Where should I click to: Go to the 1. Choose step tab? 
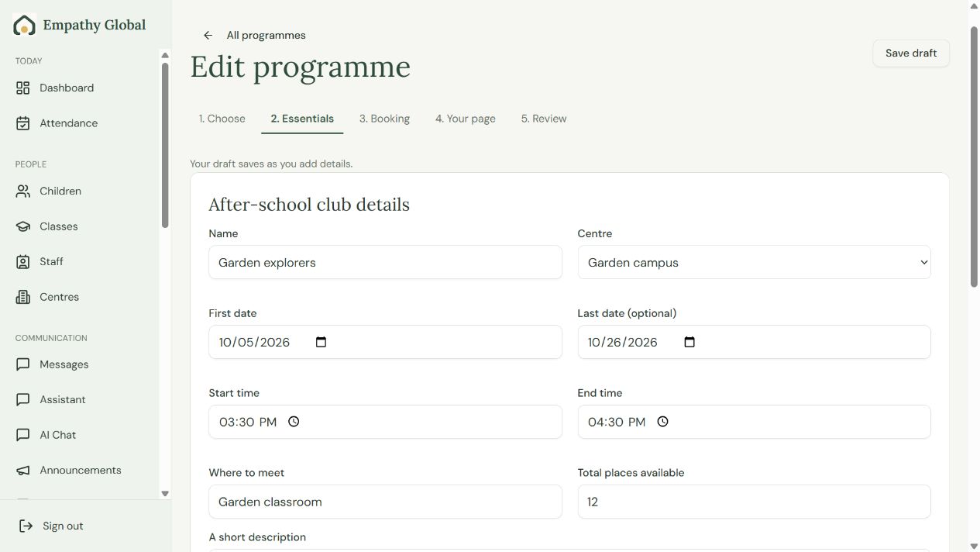(x=222, y=119)
